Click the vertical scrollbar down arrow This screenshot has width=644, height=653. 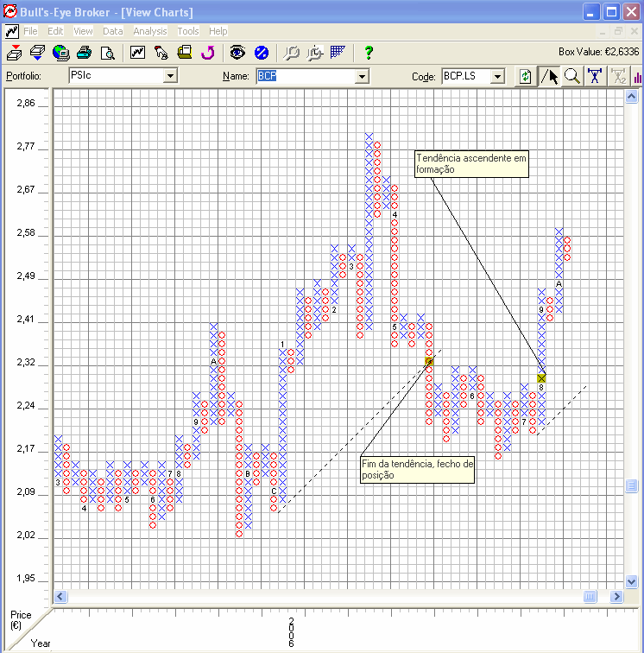(x=632, y=581)
